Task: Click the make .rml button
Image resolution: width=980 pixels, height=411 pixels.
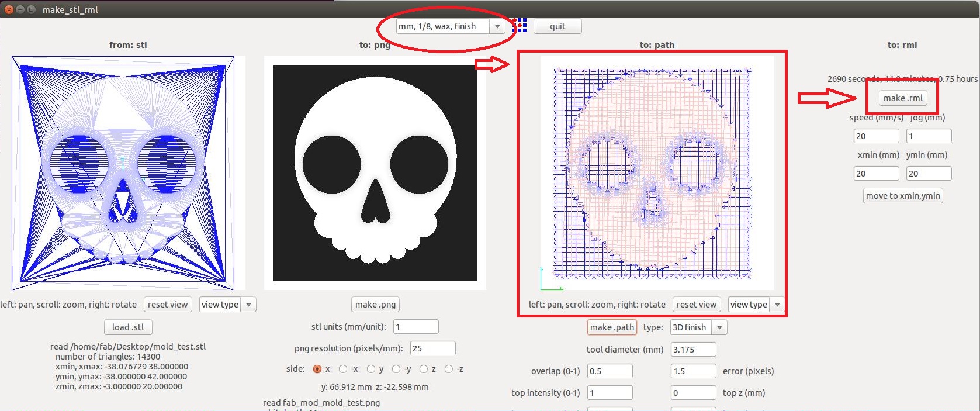Action: [903, 98]
